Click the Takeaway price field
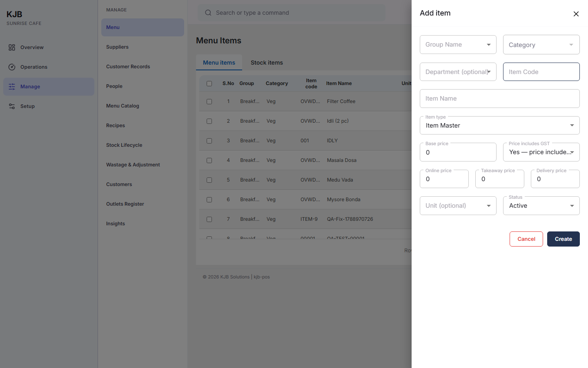Screen dimensions: 588x368 (x=500, y=179)
